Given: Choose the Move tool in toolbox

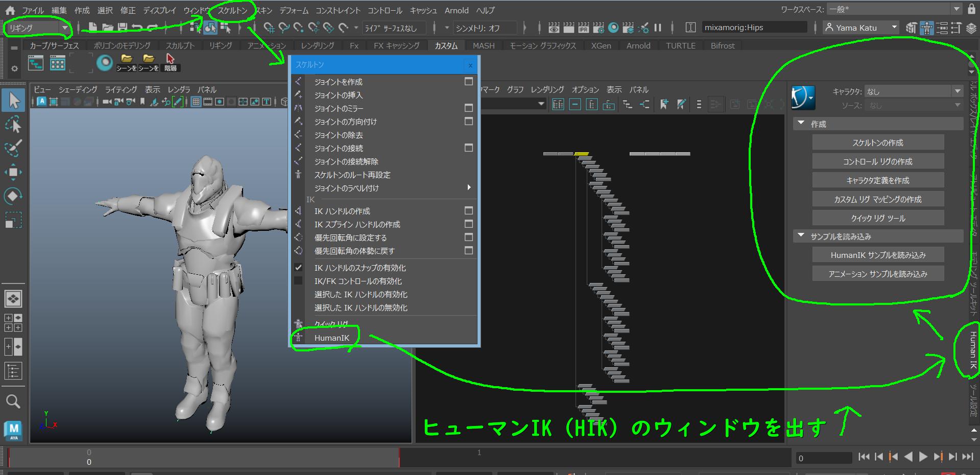Looking at the screenshot, I should click(x=13, y=172).
